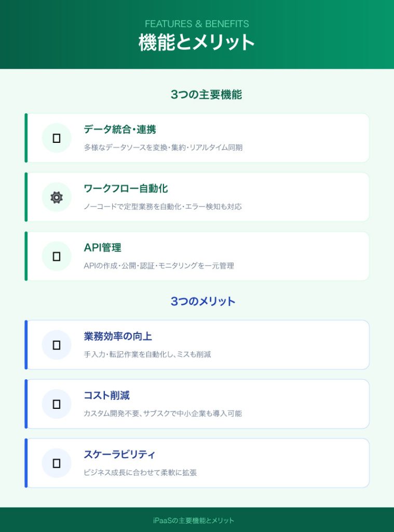Click the description 多様なデータソースを変換・集約・リアルタイム同期
The width and height of the screenshot is (394, 532).
point(164,148)
